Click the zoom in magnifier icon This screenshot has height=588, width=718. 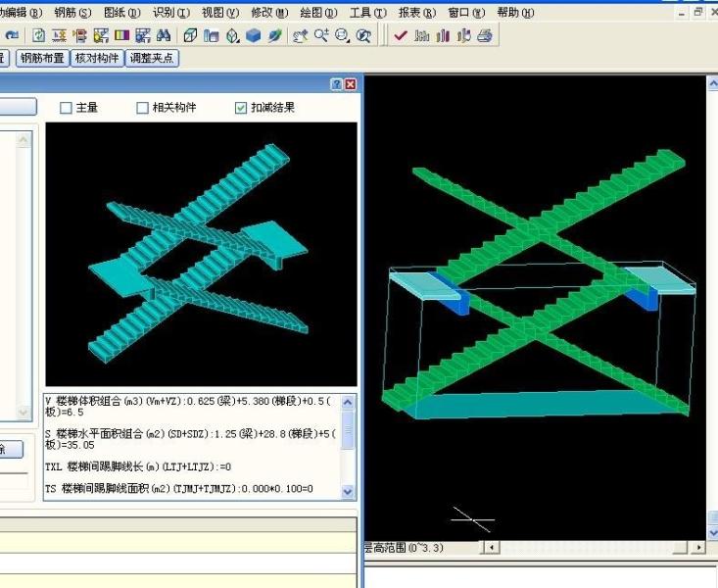(321, 35)
